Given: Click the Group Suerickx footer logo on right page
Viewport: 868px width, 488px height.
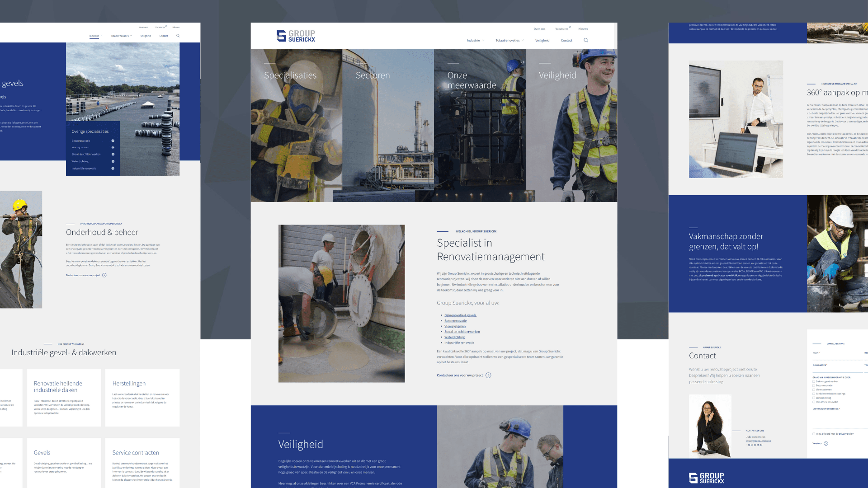Looking at the screenshot, I should coord(706,478).
